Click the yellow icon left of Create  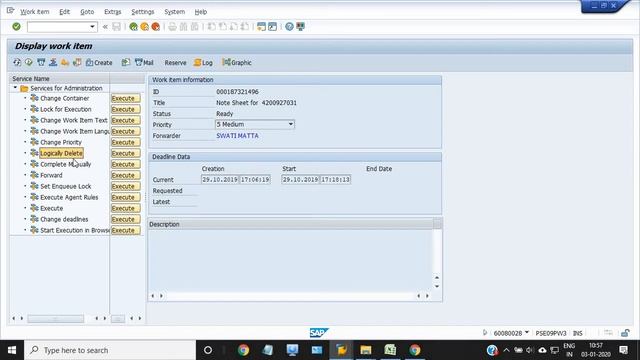(x=65, y=62)
